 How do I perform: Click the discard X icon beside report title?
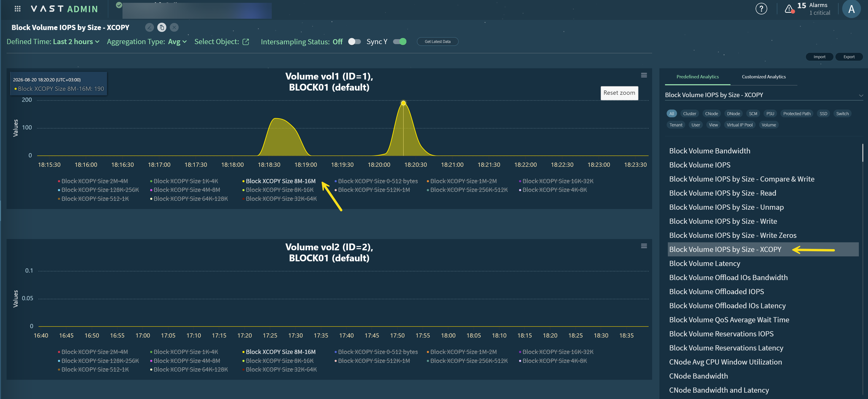coord(174,27)
